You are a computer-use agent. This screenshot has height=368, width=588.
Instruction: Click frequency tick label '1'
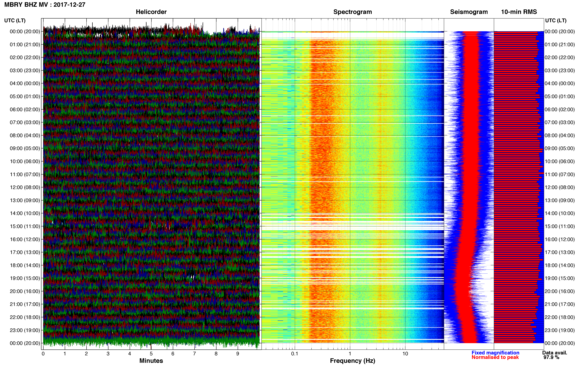(350, 354)
